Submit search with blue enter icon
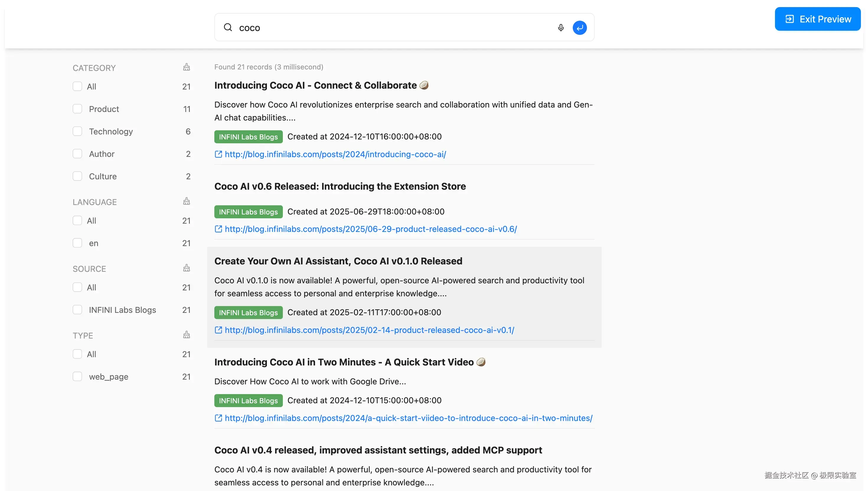The height and width of the screenshot is (491, 868). [580, 28]
